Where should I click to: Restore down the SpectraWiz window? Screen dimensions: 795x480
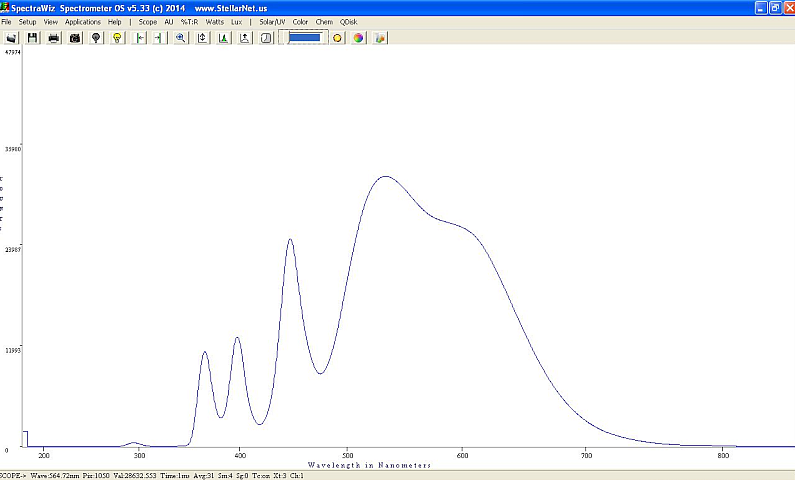point(775,8)
